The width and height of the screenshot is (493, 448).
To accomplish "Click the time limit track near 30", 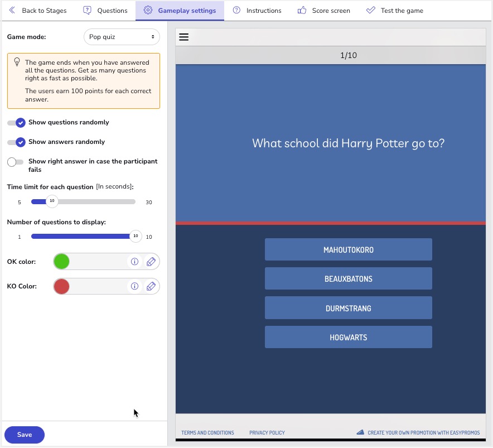I will tap(132, 201).
